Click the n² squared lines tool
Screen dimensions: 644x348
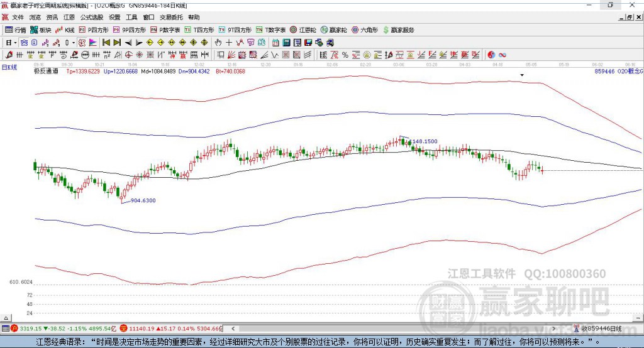[x=107, y=55]
